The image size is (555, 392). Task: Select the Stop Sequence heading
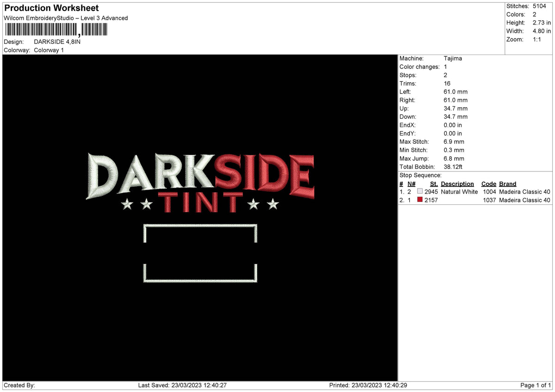pos(414,175)
